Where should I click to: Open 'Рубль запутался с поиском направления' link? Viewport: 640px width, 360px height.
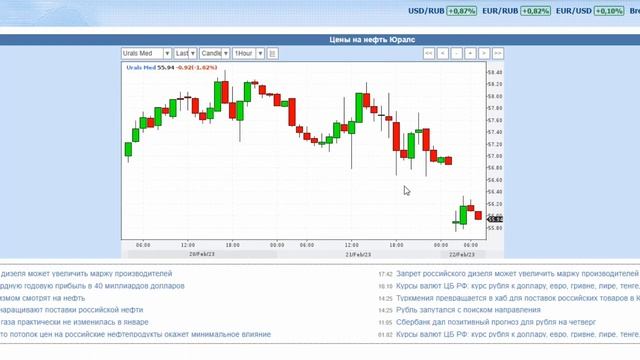point(468,310)
